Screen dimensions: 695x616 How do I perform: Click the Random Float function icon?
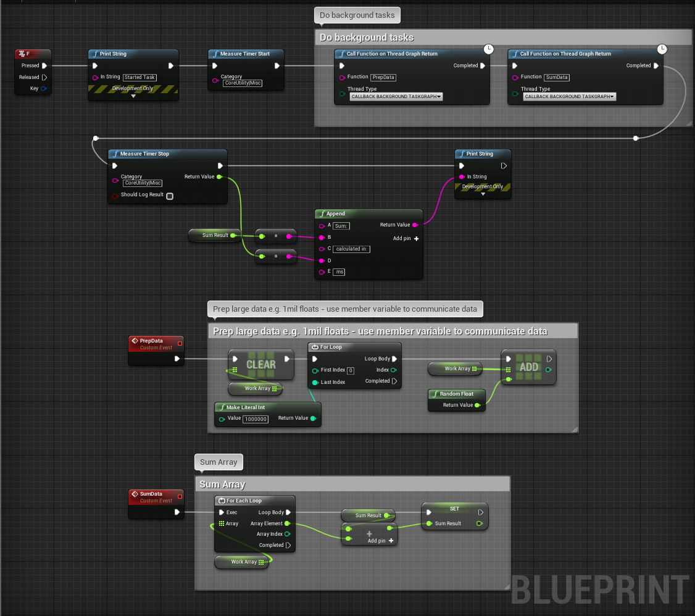[436, 393]
